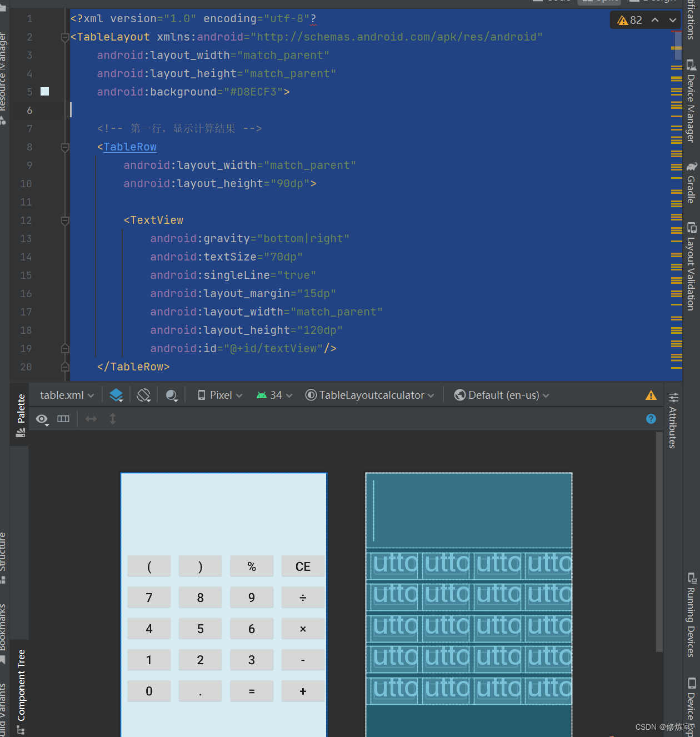Toggle blueprint layers icon in design toolbar
700x737 pixels.
[x=116, y=395]
